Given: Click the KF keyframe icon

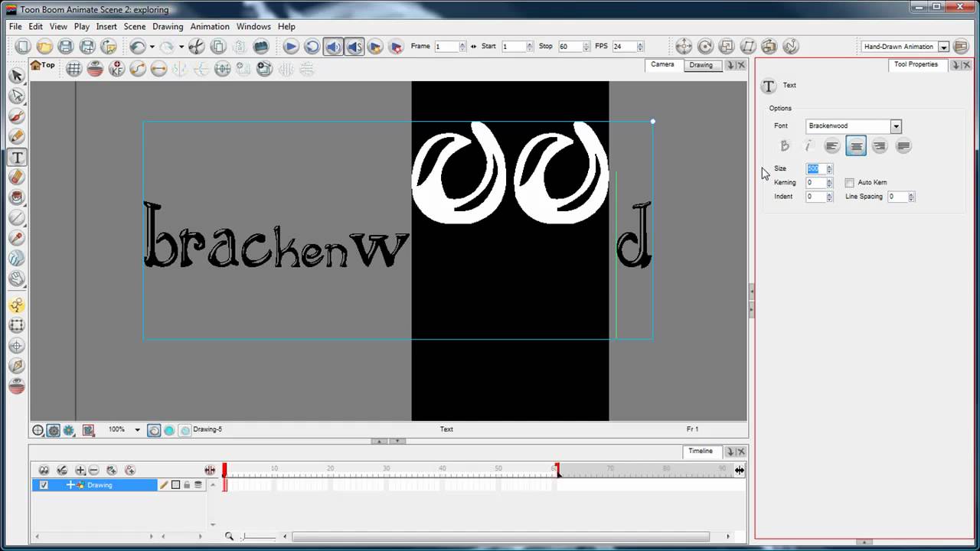Looking at the screenshot, I should [116, 69].
